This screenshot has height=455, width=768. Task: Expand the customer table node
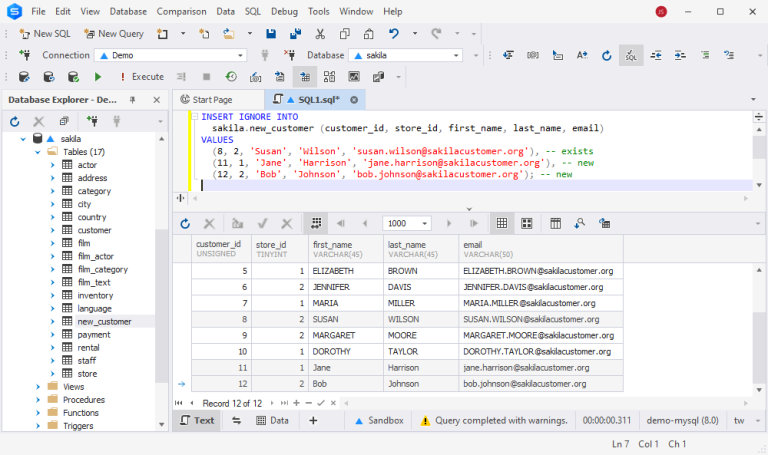[x=53, y=230]
